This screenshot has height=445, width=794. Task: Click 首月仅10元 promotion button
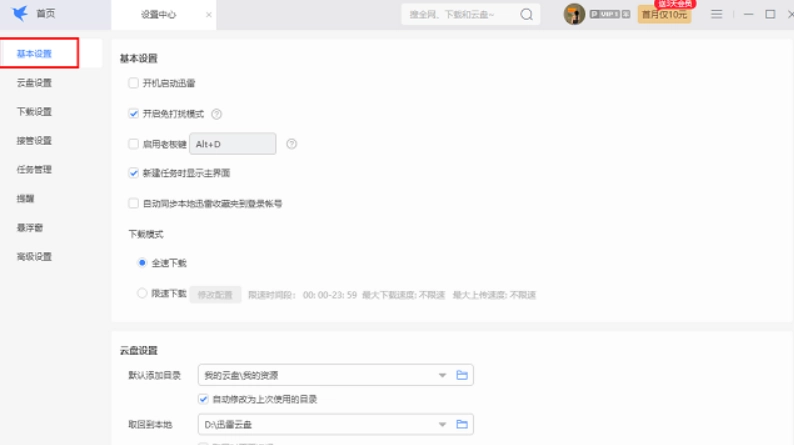664,15
